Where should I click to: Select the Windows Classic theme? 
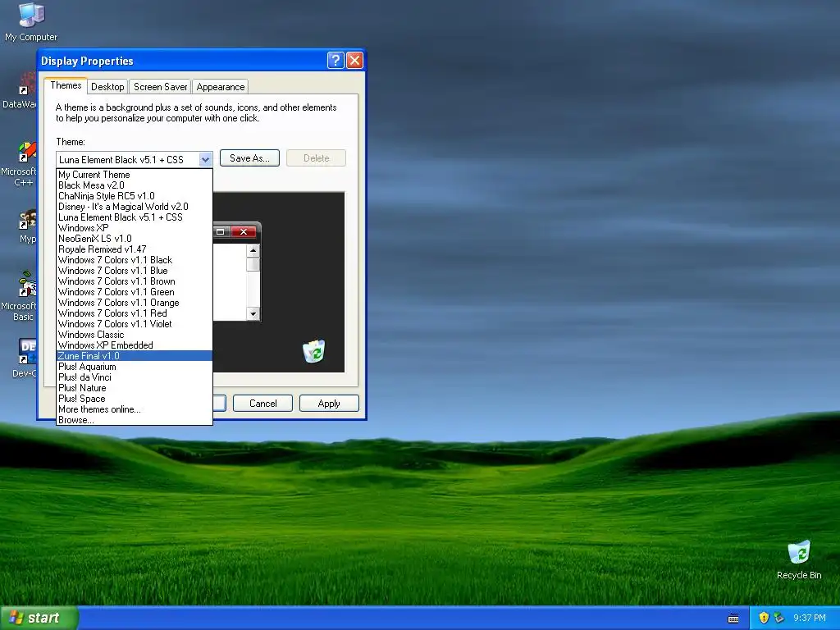point(135,335)
